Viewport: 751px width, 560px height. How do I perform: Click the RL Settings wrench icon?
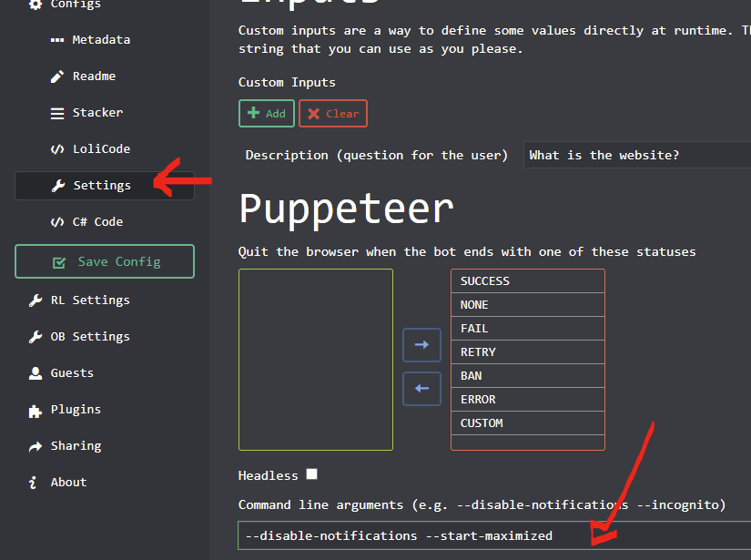coord(36,300)
